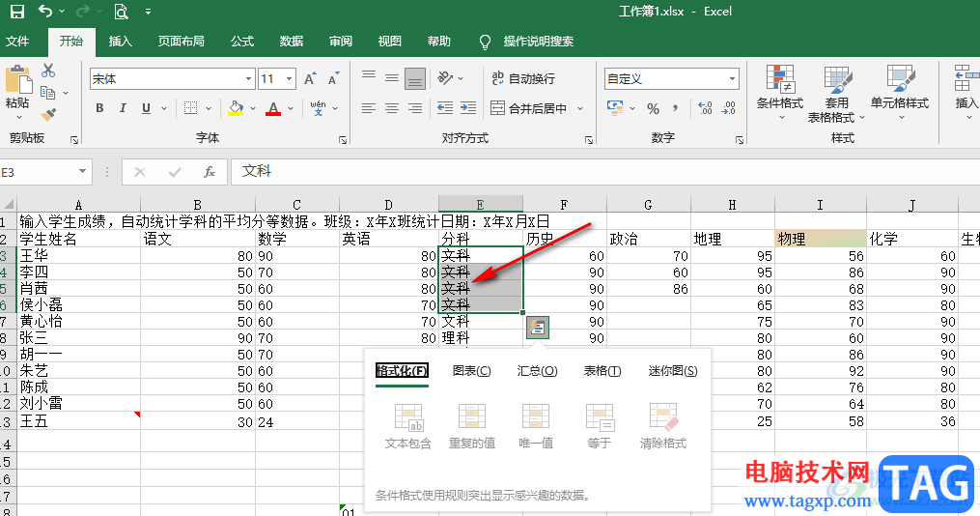Select 迷你图(S) tab in Quick Analysis

pos(673,371)
